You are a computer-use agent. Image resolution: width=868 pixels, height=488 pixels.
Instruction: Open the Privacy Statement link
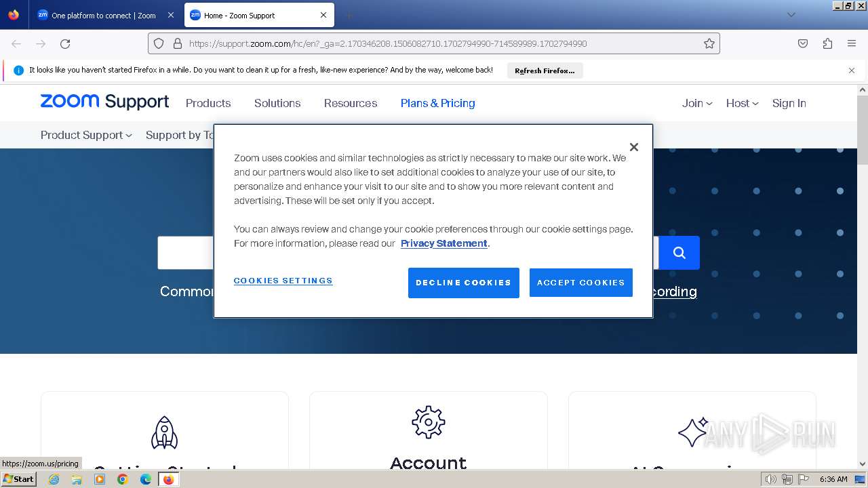pyautogui.click(x=444, y=243)
